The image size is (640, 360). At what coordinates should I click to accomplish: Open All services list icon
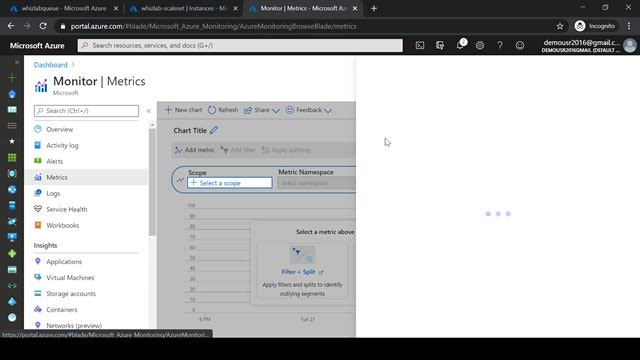point(12,126)
